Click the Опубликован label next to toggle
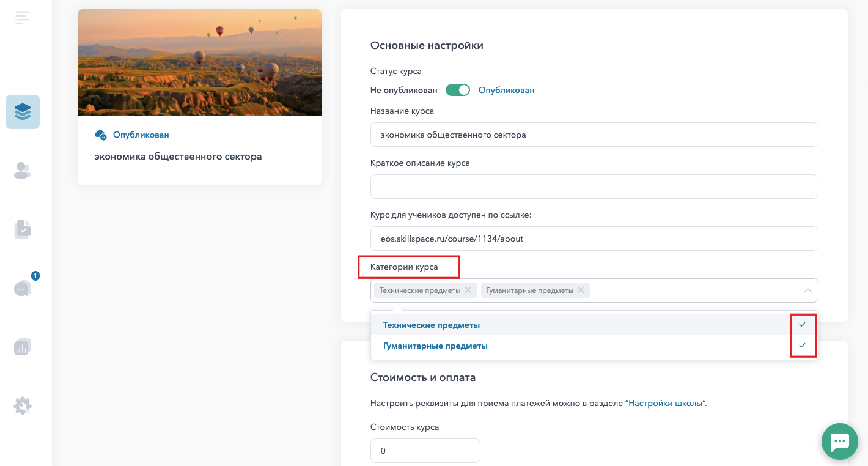 click(506, 90)
